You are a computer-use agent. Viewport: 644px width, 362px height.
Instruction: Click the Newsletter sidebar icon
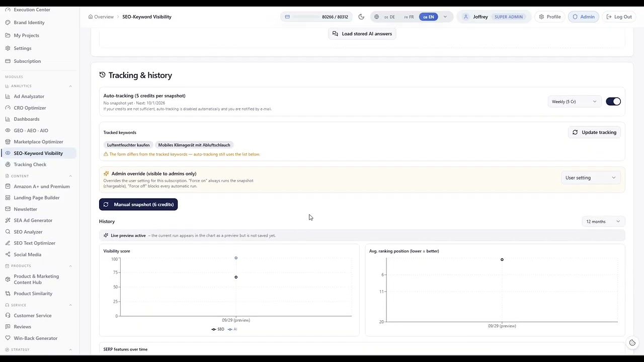pos(8,209)
